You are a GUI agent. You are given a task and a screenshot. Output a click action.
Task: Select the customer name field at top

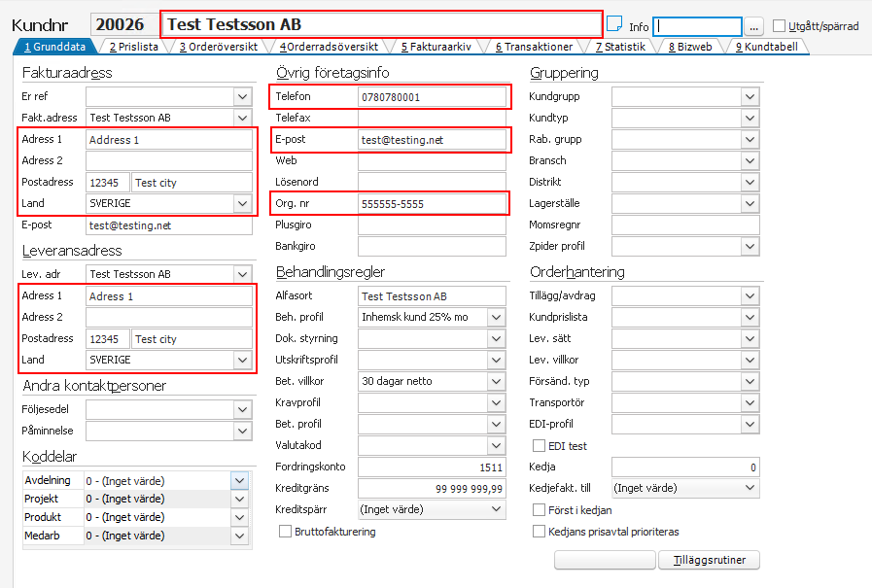(x=381, y=24)
